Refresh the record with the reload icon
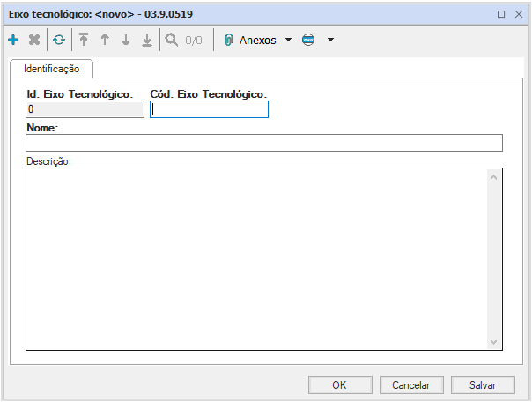 59,40
